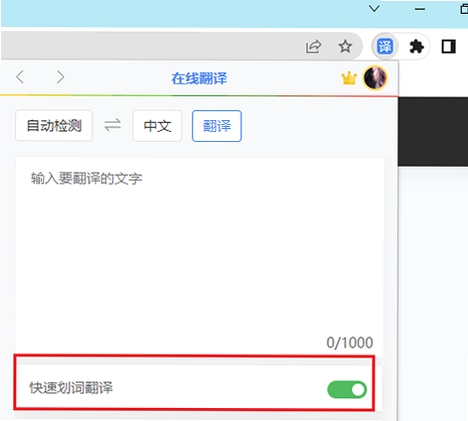Image resolution: width=468 pixels, height=421 pixels.
Task: Click the gold crown VIP icon
Action: pos(349,78)
